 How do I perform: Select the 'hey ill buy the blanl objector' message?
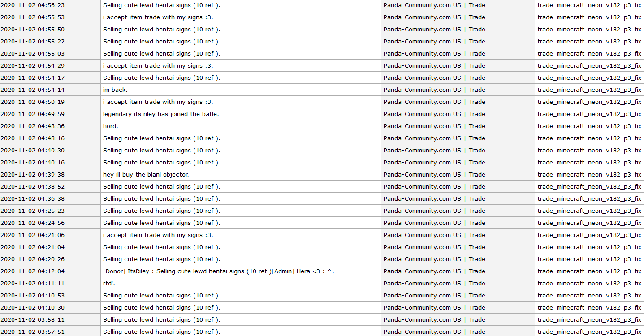coord(146,174)
